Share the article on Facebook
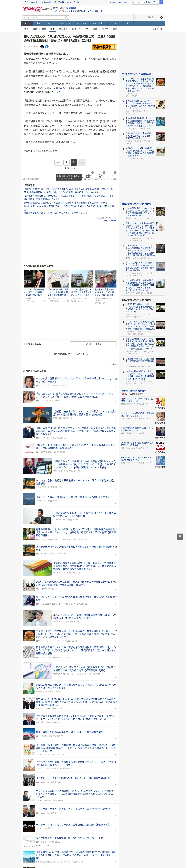This screenshot has width=186, height=868. pyautogui.click(x=47, y=47)
